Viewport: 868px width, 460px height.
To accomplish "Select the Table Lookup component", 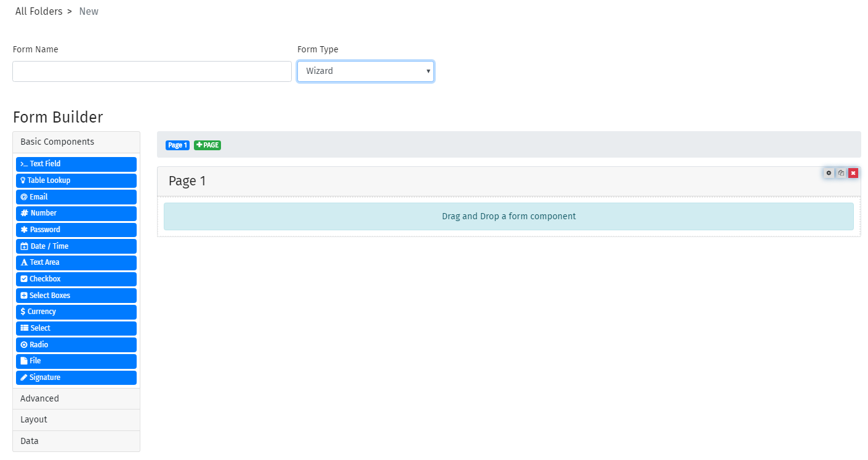I will click(76, 180).
